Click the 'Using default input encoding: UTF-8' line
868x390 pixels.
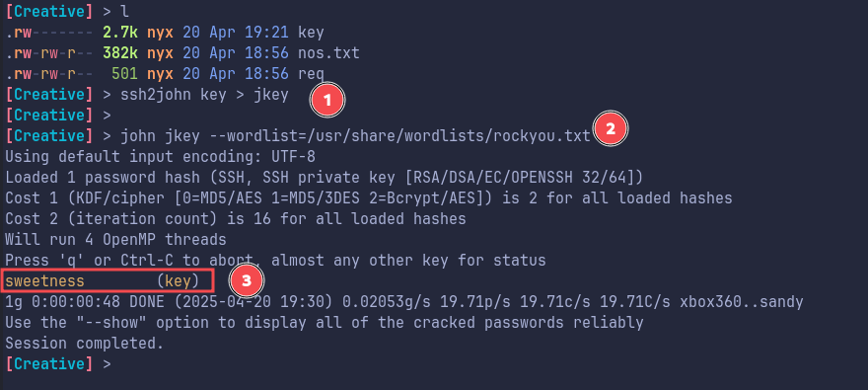click(160, 157)
